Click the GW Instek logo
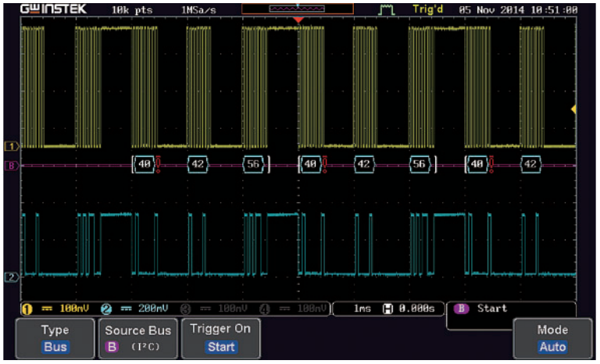This screenshot has width=600, height=364. pos(54,9)
